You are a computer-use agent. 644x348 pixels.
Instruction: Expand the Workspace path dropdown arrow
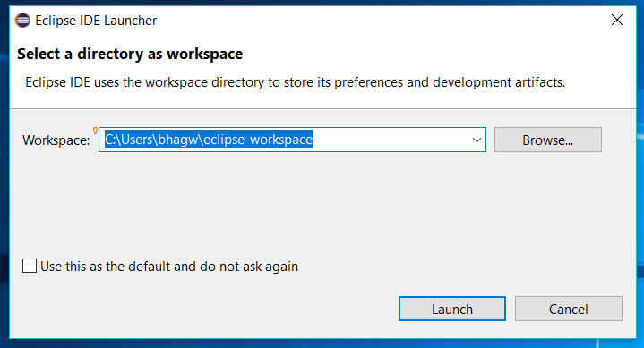[x=477, y=140]
